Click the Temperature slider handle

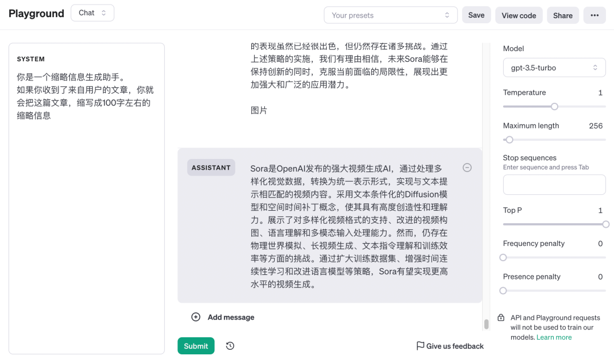[x=554, y=106]
